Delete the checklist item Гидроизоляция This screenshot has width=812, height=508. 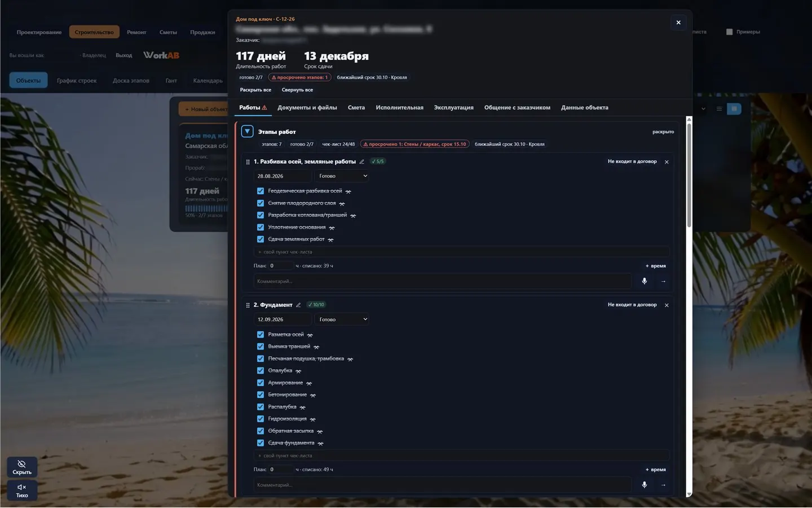(x=312, y=419)
